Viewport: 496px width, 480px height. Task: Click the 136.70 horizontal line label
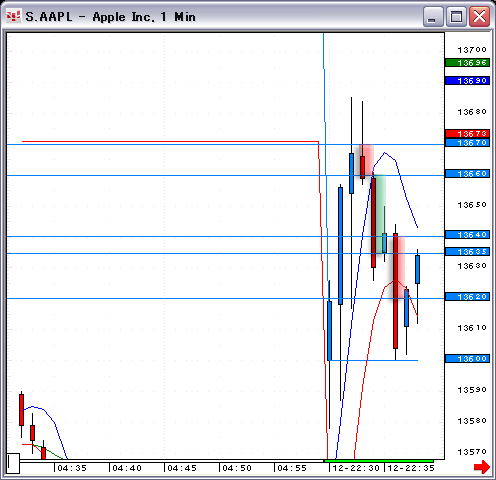(467, 143)
